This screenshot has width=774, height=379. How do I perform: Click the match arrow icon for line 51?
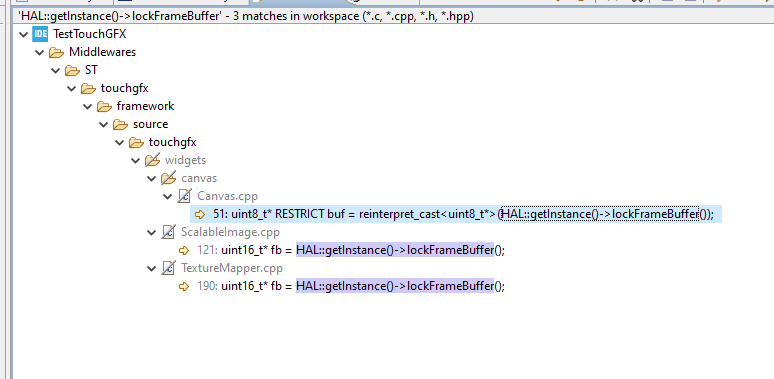click(200, 214)
